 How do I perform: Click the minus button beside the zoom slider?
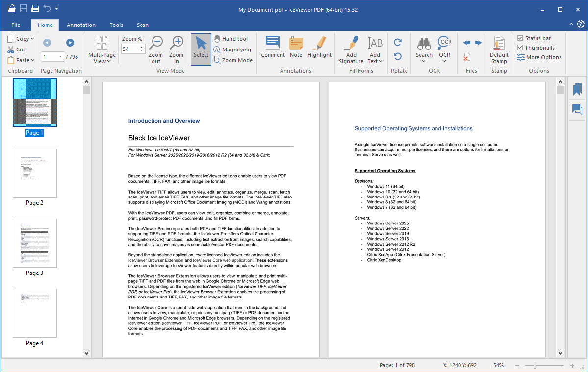point(517,365)
